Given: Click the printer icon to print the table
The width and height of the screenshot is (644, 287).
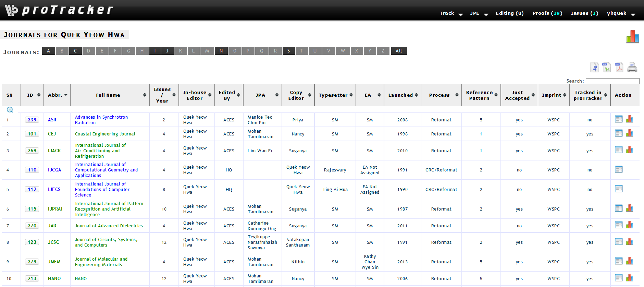Looking at the screenshot, I should coord(632,68).
